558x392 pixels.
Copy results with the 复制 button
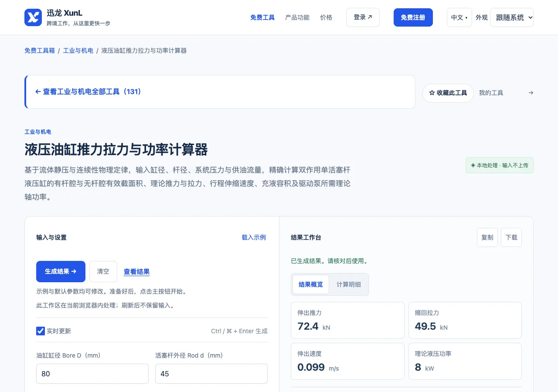point(487,237)
